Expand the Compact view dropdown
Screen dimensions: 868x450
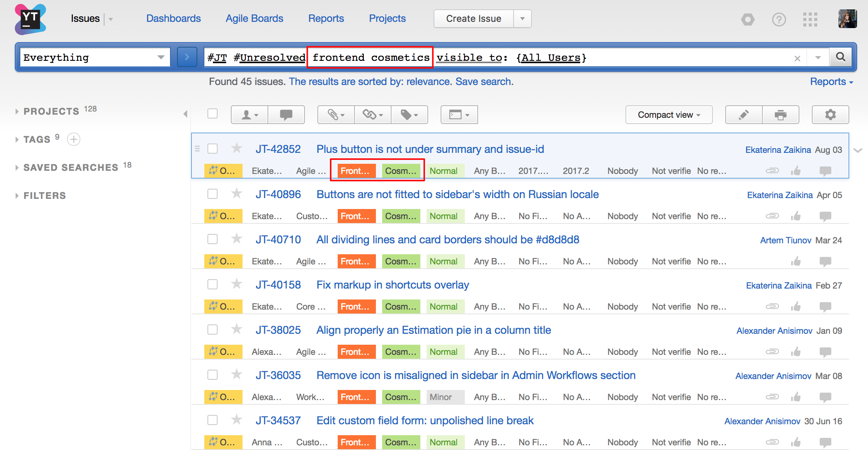[x=669, y=115]
